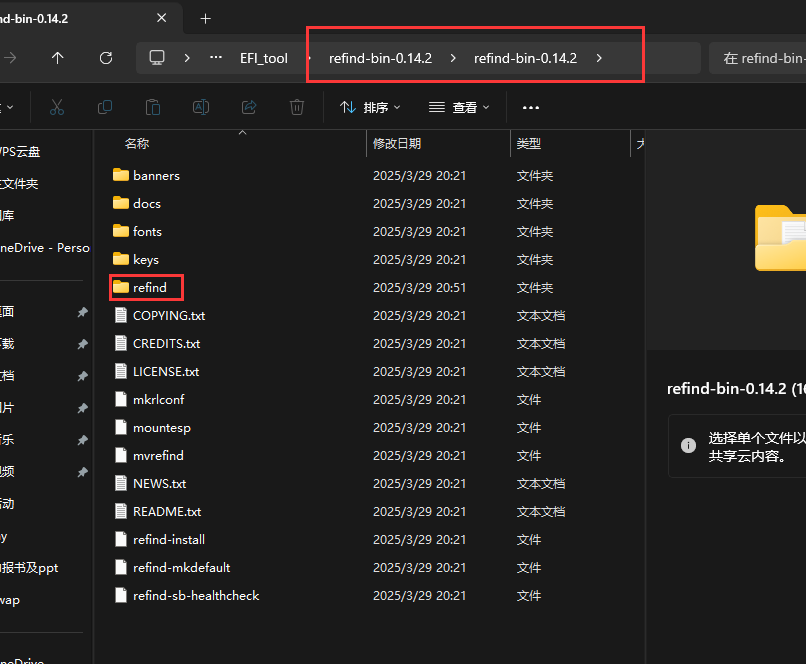Unpin the 下载 downloads quick access pin
Image resolution: width=806 pixels, height=664 pixels.
point(82,344)
